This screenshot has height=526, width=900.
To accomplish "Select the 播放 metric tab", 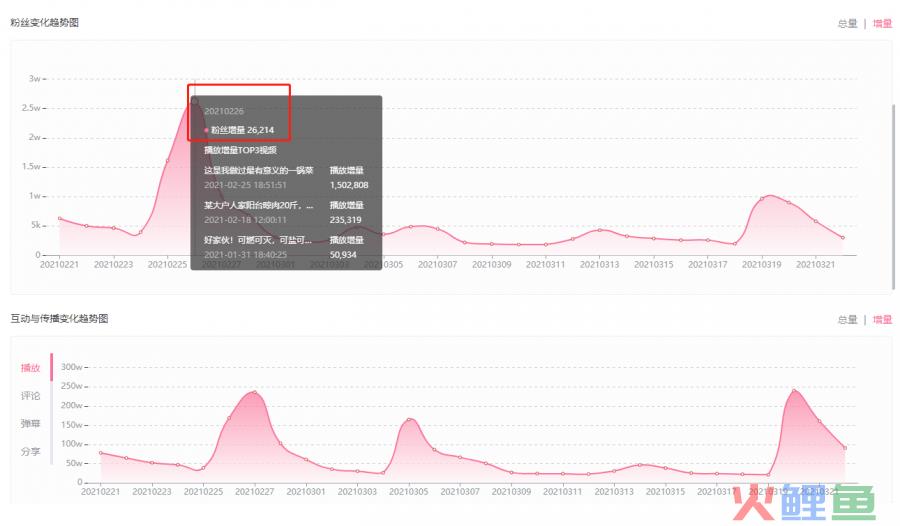I will [x=30, y=368].
